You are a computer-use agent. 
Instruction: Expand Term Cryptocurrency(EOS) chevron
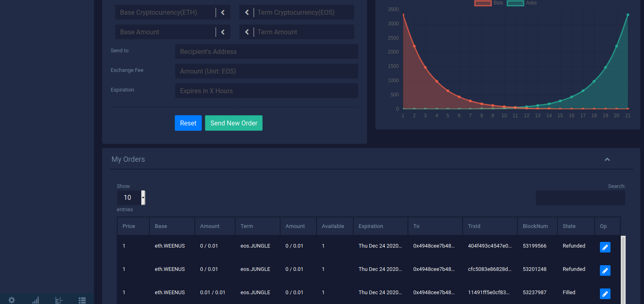pos(247,13)
